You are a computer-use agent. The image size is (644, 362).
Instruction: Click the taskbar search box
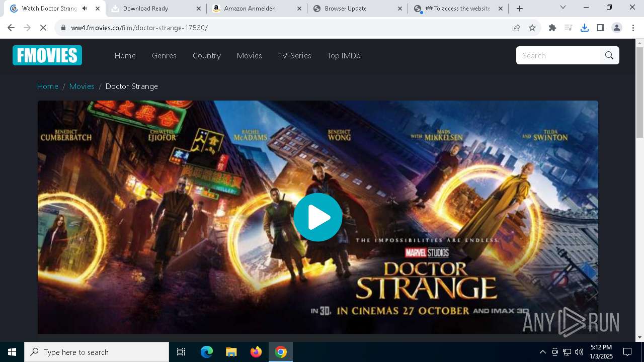click(x=97, y=352)
